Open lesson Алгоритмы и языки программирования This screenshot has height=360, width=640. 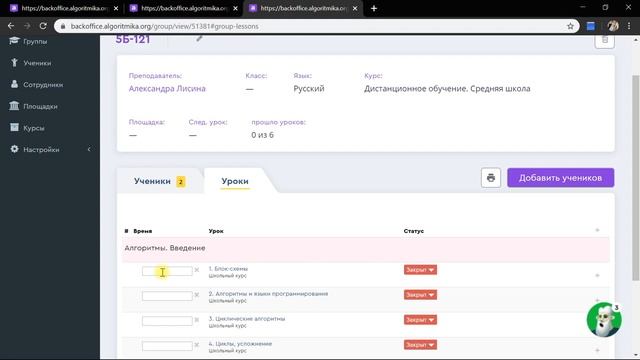point(268,293)
